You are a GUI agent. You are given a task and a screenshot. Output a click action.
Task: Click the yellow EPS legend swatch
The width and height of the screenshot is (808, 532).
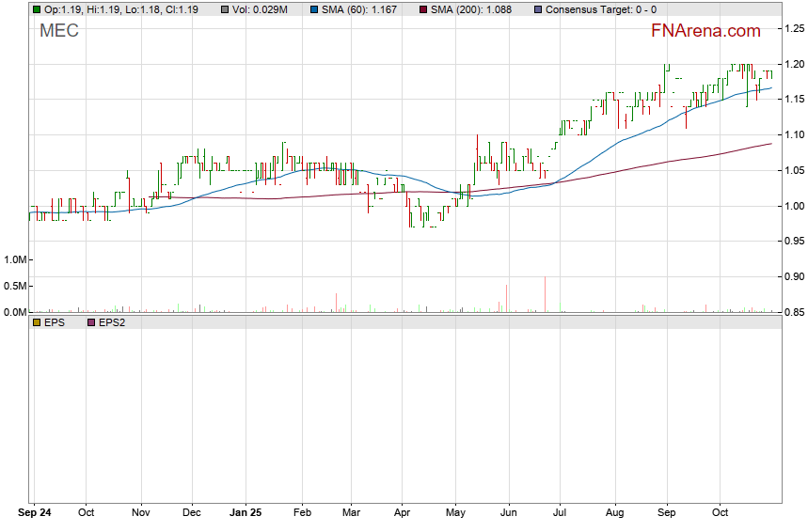click(x=36, y=322)
